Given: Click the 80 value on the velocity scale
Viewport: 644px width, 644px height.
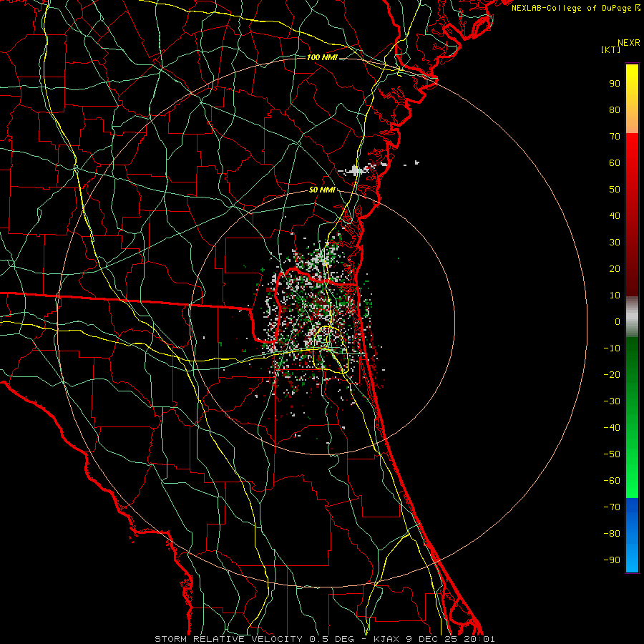Looking at the screenshot, I should [615, 109].
